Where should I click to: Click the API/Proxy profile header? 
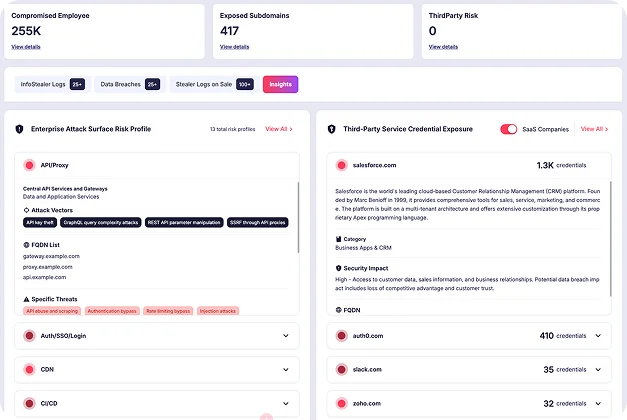[x=157, y=165]
